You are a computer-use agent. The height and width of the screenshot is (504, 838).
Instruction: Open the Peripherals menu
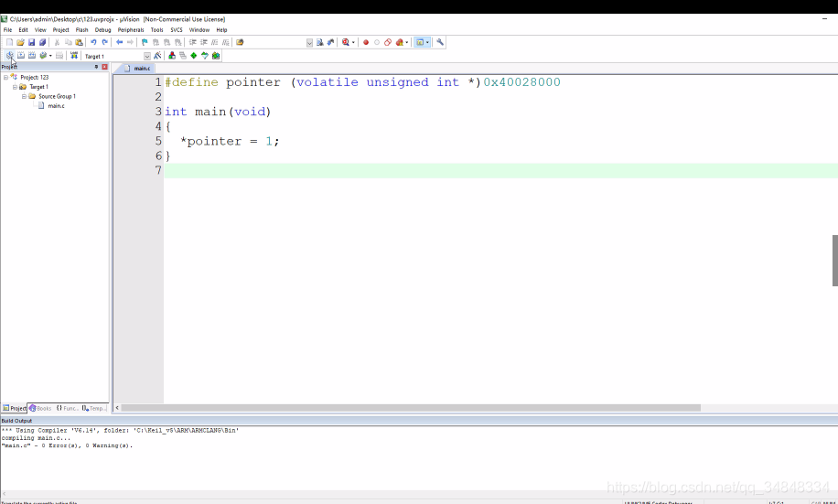[131, 30]
